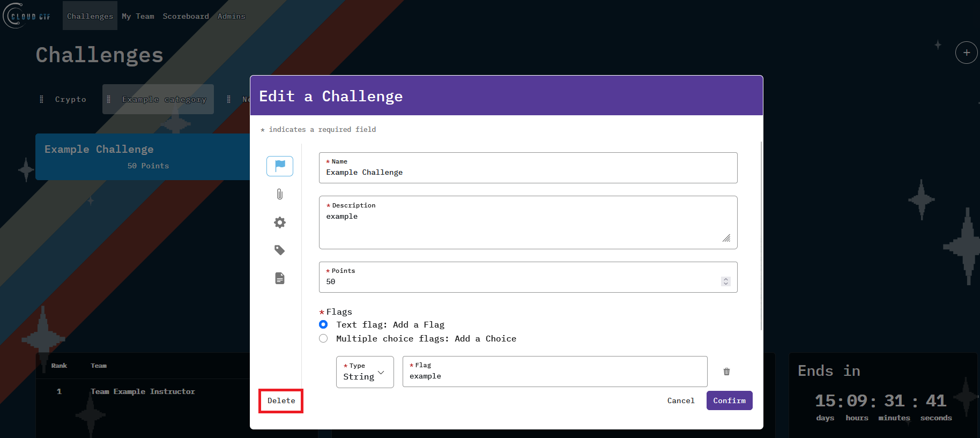Screen dimensions: 980x438
Task: Grab the Example category drag handle
Action: tap(109, 99)
